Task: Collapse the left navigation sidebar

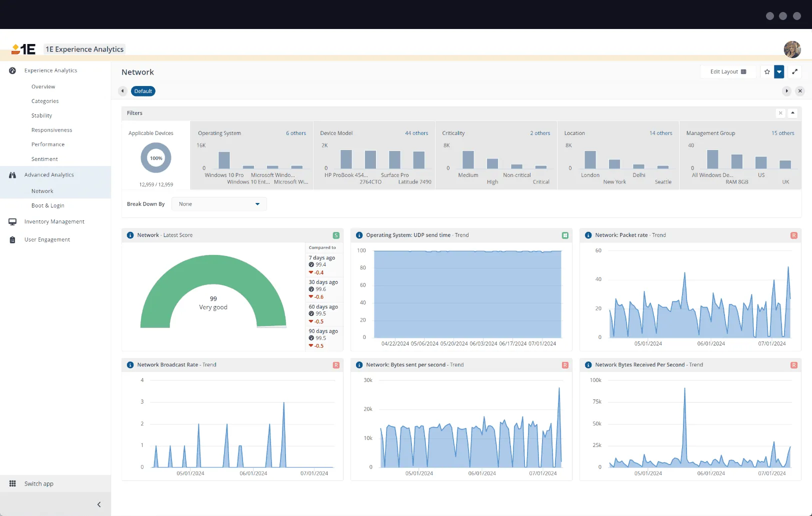Action: [x=98, y=504]
